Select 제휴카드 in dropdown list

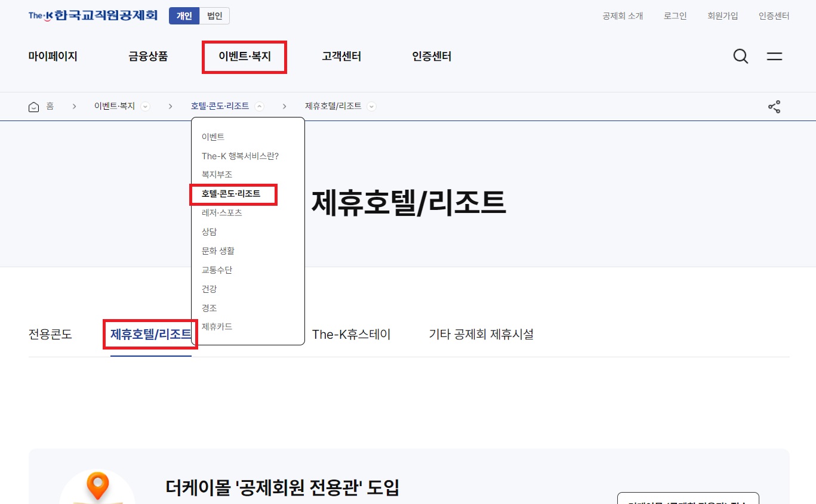pyautogui.click(x=217, y=327)
